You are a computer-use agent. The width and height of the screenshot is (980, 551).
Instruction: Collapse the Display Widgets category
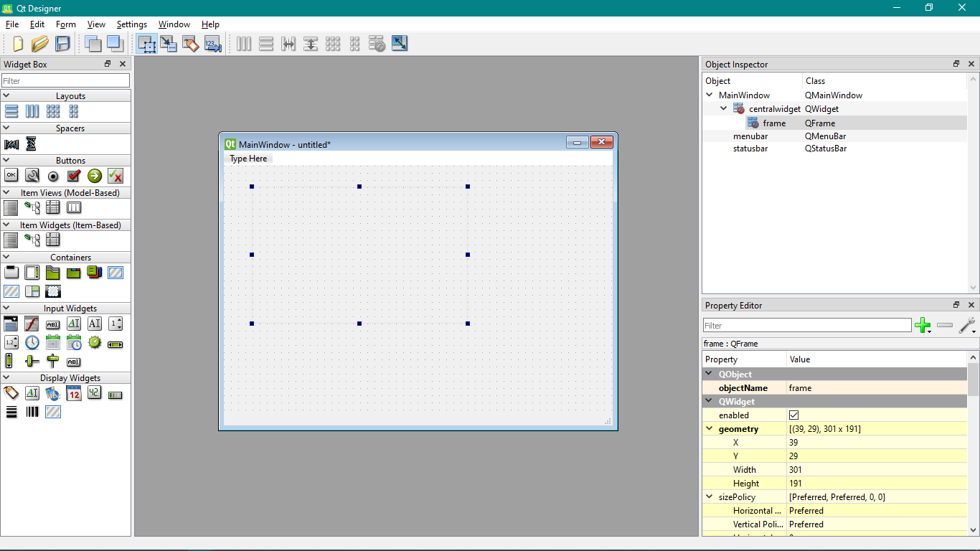[x=6, y=377]
